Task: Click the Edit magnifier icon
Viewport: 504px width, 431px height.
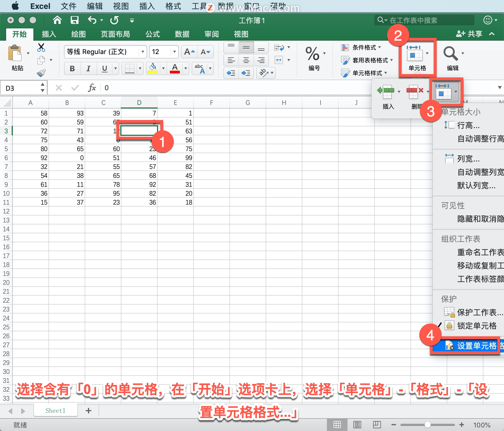Action: coord(450,53)
